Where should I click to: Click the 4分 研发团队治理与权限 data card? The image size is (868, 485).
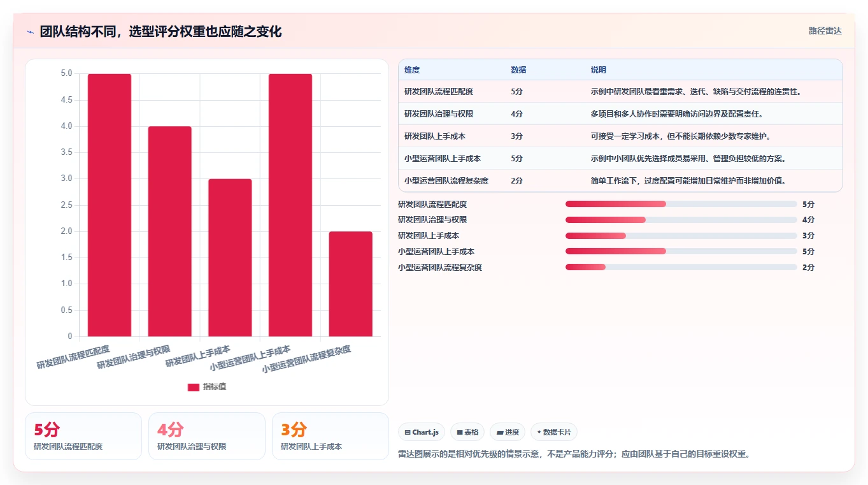click(207, 436)
